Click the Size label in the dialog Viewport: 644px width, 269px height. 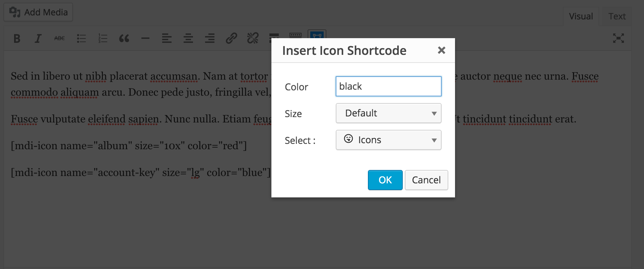point(294,114)
